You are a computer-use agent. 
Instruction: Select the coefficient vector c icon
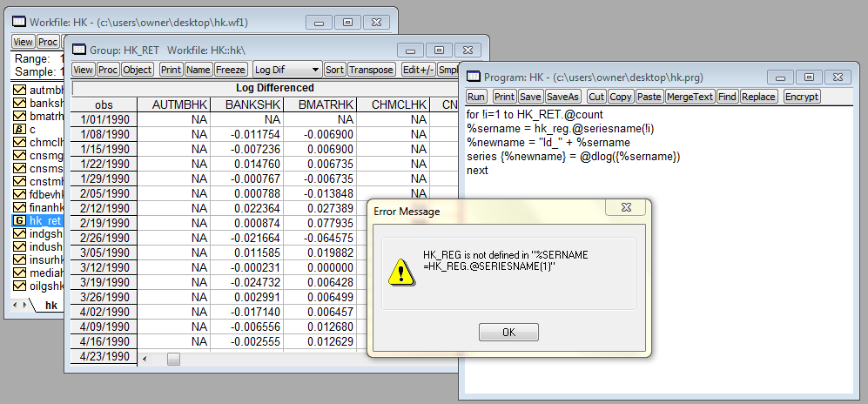[x=20, y=129]
